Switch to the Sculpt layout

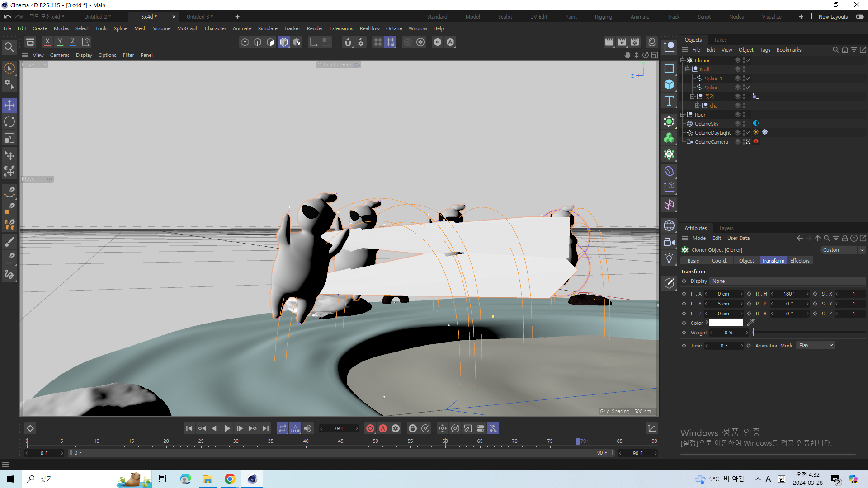coord(505,17)
